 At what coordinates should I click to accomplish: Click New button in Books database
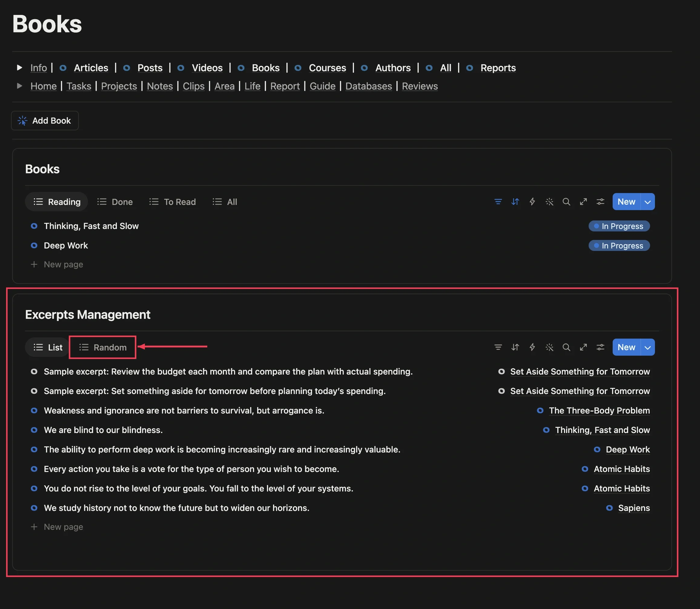[x=626, y=202]
